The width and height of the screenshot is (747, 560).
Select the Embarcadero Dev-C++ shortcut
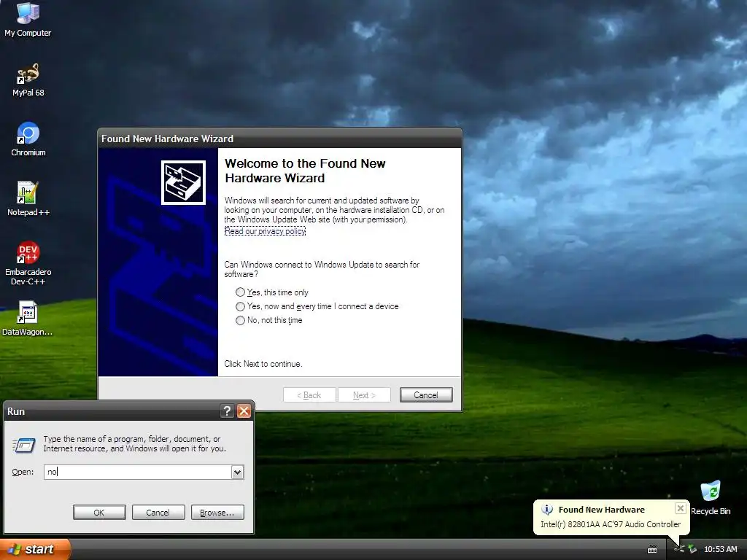28,263
